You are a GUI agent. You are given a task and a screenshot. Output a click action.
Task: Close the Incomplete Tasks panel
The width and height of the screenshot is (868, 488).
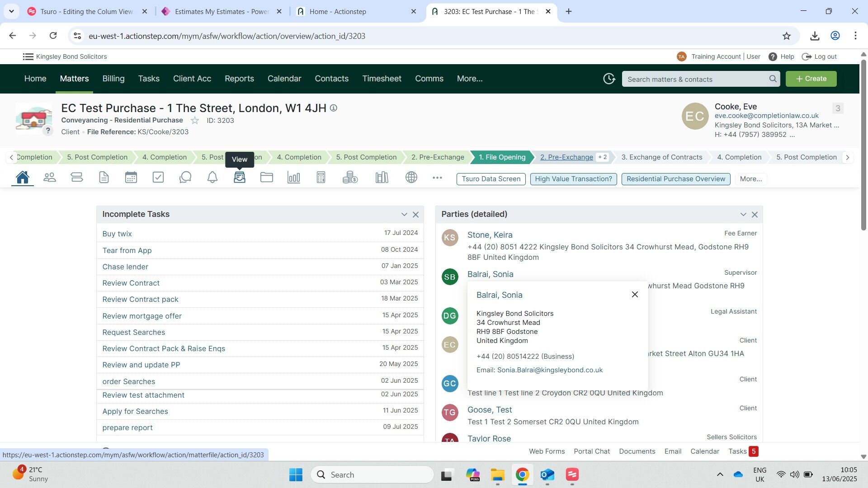coord(416,215)
